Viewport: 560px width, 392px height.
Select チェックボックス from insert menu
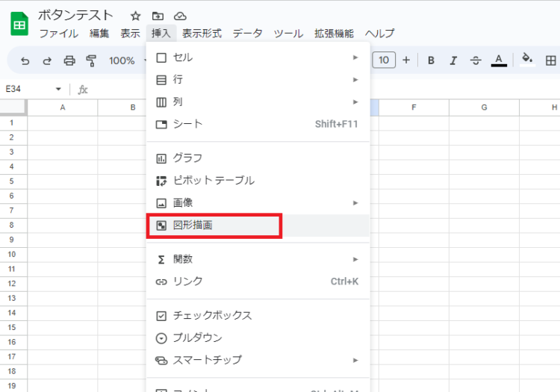point(258,316)
